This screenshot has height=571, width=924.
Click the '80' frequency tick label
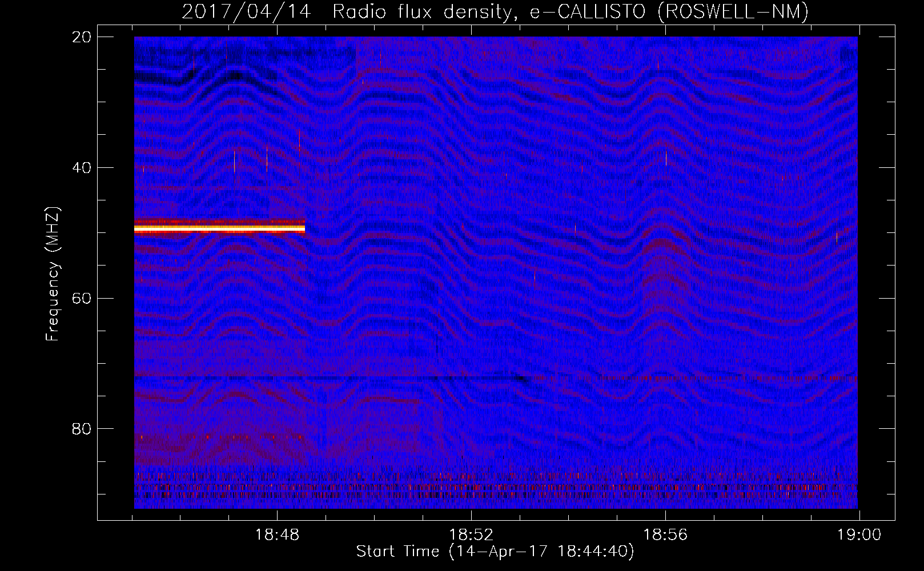[82, 429]
